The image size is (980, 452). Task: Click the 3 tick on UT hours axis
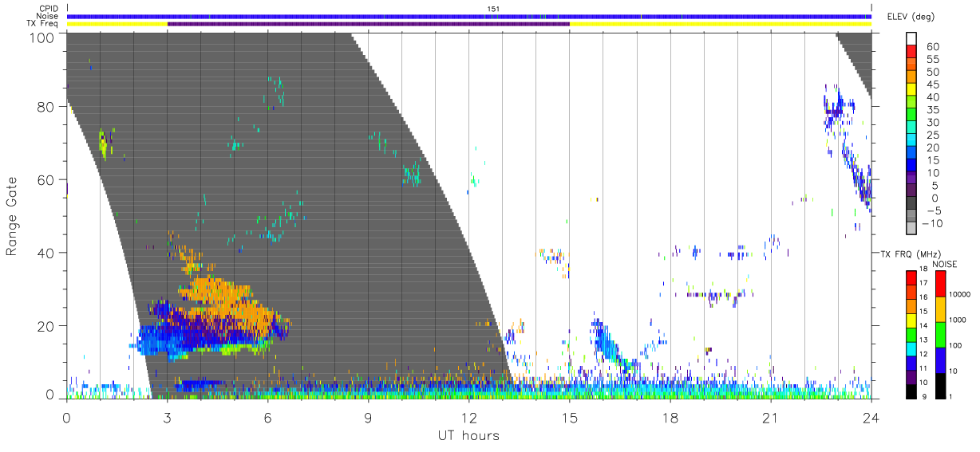[x=167, y=417]
